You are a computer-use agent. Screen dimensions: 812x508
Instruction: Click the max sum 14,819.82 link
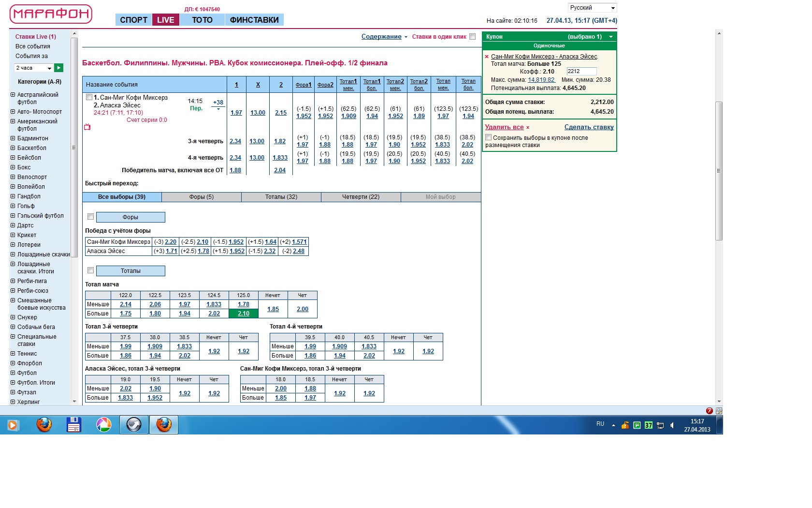[541, 80]
